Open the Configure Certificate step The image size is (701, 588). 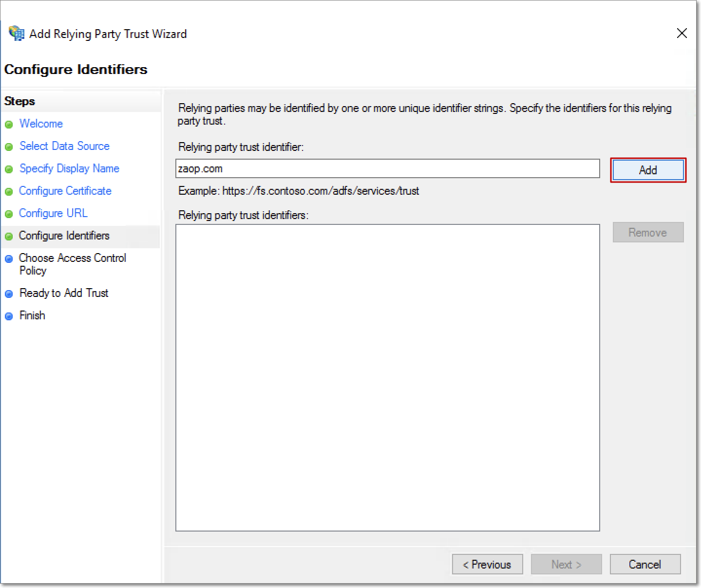pyautogui.click(x=65, y=191)
